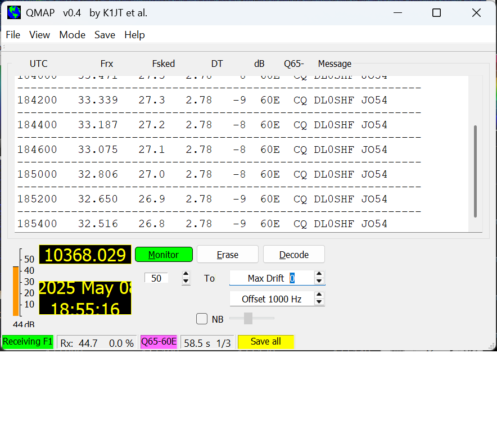Open the View menu
Viewport: 497px width, 448px height.
tap(39, 34)
